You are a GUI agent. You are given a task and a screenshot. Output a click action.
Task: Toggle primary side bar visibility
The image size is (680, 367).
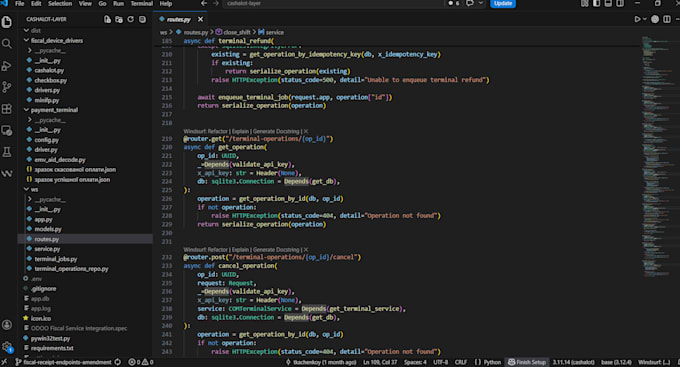597,3
